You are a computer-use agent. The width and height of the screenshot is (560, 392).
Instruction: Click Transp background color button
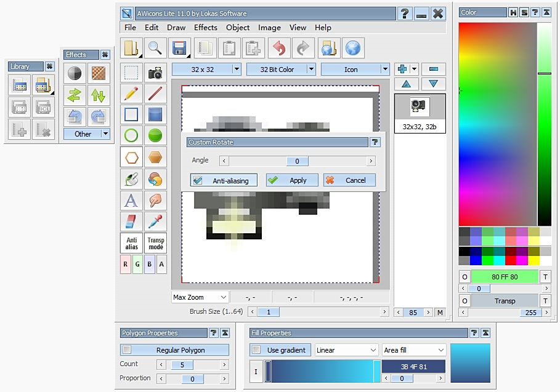click(x=505, y=301)
